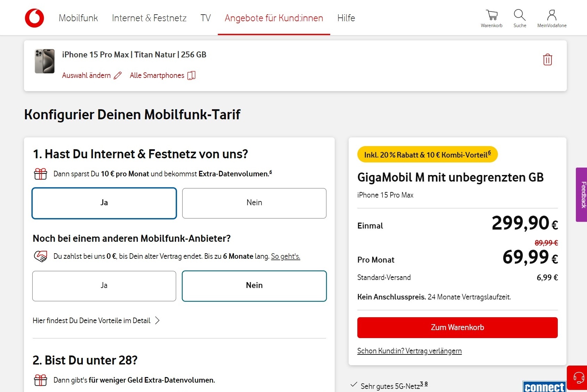Viewport: 587px width, 392px height.
Task: Follow Schon Kund:in? Vertrag verlängern link
Action: point(410,351)
